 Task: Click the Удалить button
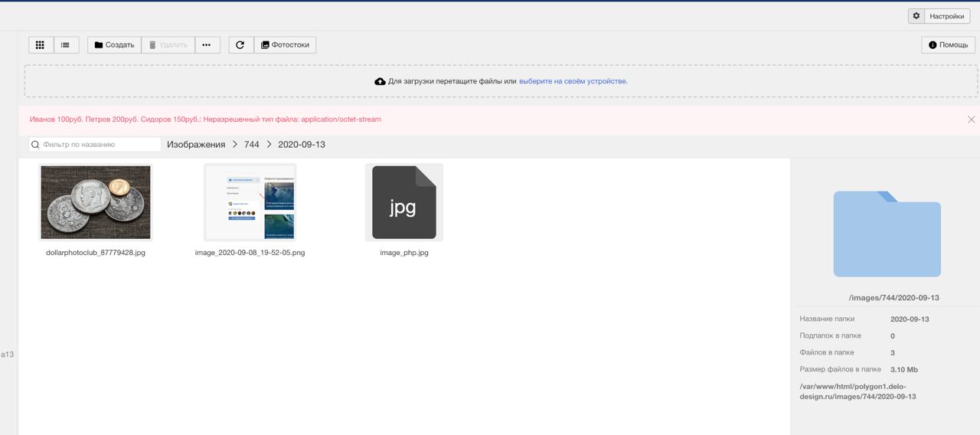[168, 45]
